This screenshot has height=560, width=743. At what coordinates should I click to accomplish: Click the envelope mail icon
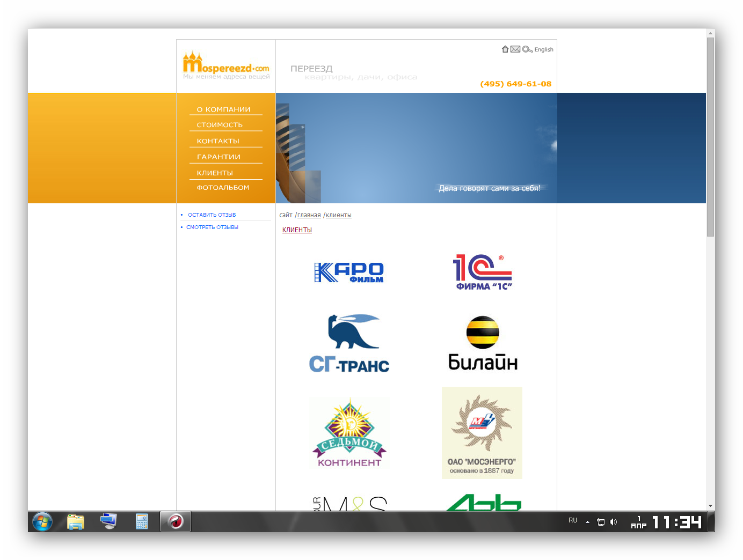(515, 49)
